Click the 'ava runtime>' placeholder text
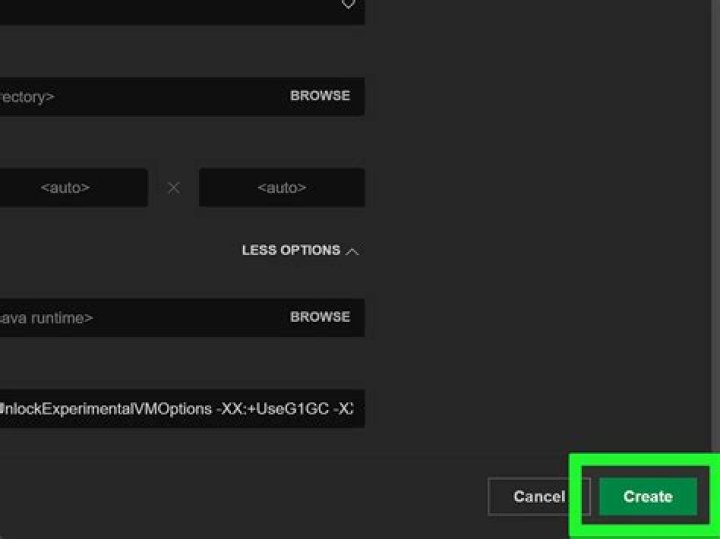 click(46, 318)
